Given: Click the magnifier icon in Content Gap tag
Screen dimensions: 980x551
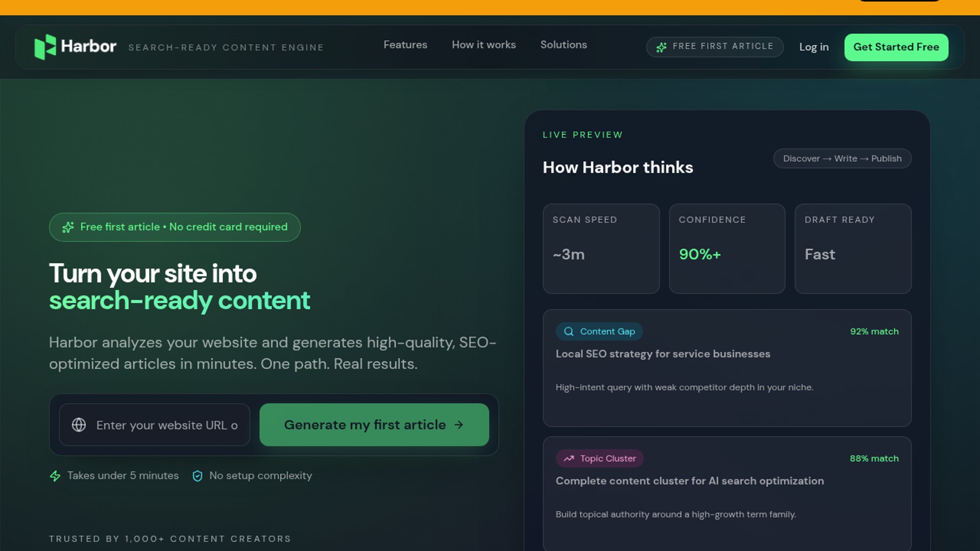Looking at the screenshot, I should pos(569,332).
